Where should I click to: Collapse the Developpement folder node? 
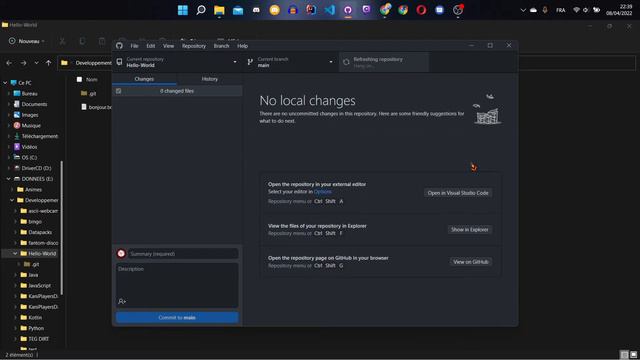(x=12, y=200)
